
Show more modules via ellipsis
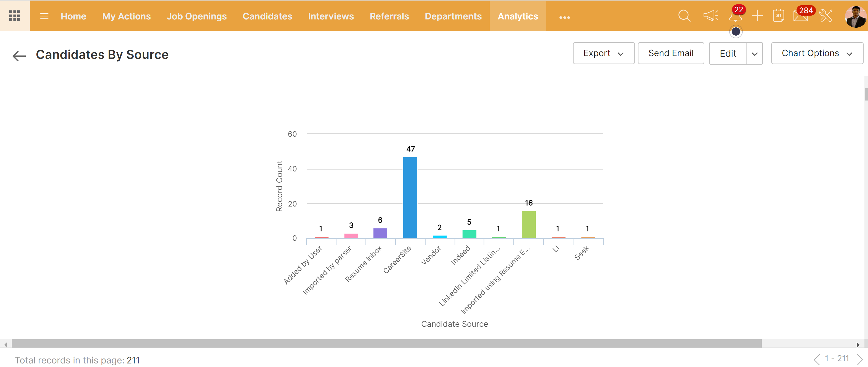[565, 17]
